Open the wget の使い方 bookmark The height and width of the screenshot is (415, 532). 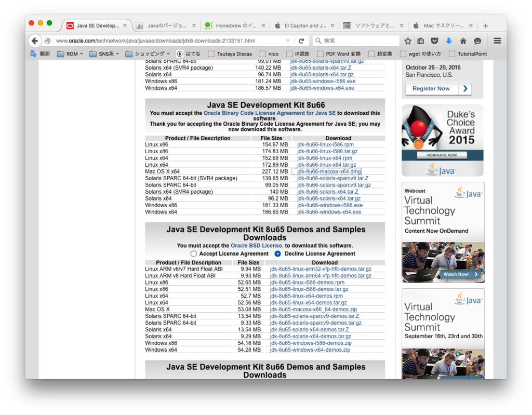420,53
